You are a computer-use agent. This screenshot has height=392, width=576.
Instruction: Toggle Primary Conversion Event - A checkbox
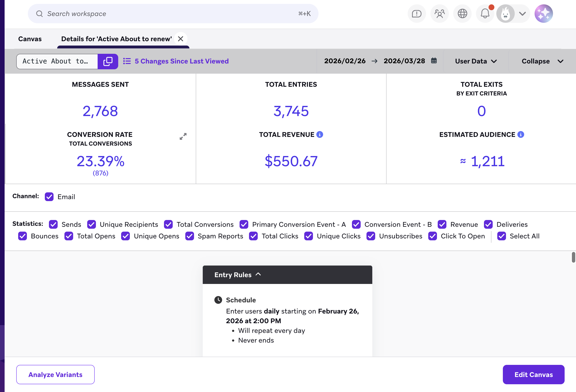tap(244, 224)
